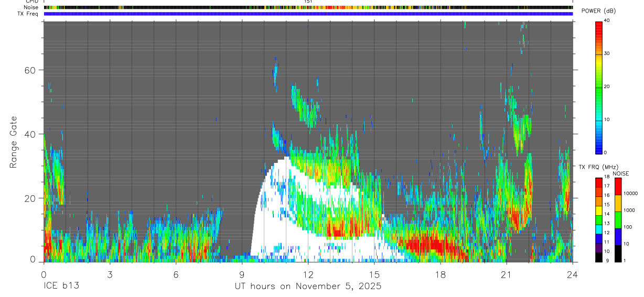Image resolution: width=644 pixels, height=297 pixels.
Task: Click the Range Gate axis label
Action: 13,142
